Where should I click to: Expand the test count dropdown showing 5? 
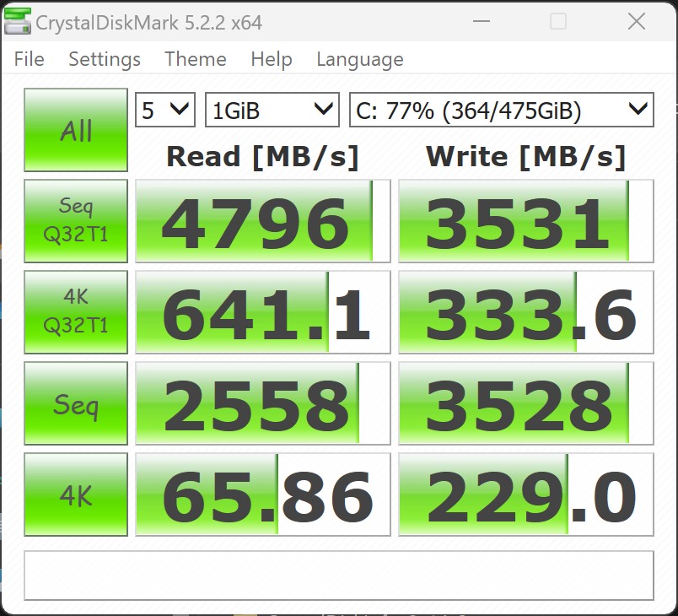(165, 110)
